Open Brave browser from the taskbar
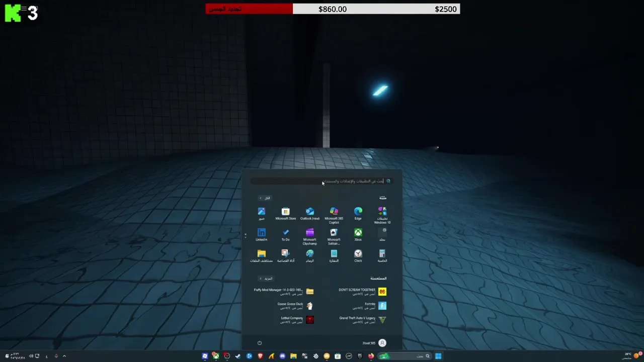 tap(260, 356)
